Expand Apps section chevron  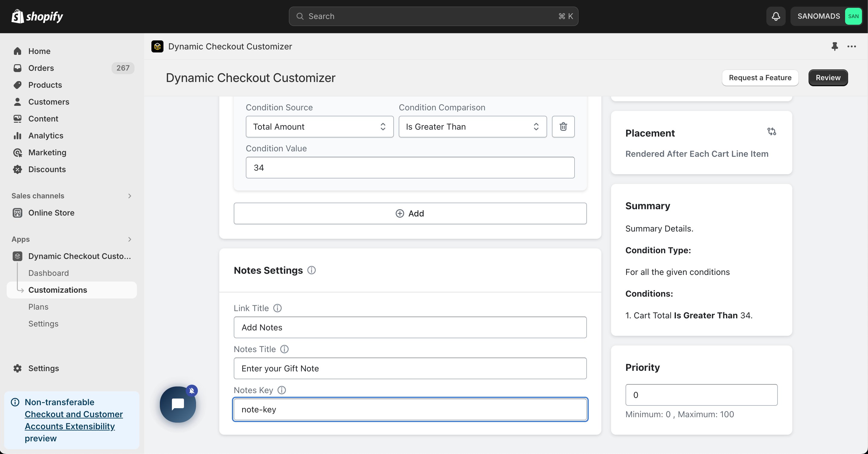129,239
